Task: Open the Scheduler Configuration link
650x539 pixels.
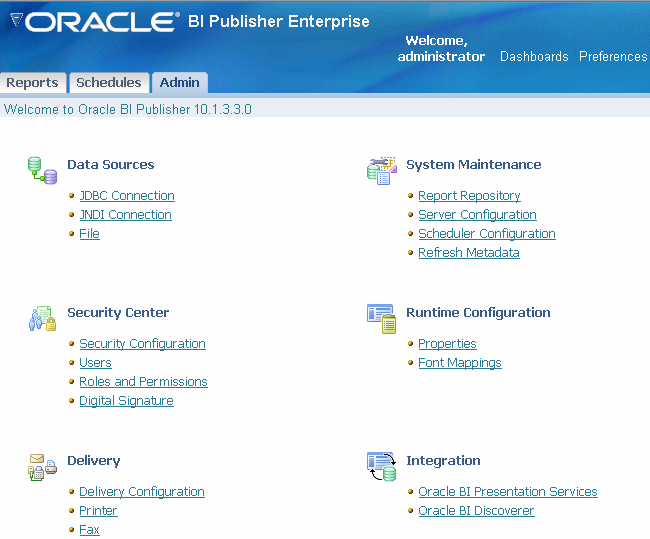Action: [x=487, y=234]
